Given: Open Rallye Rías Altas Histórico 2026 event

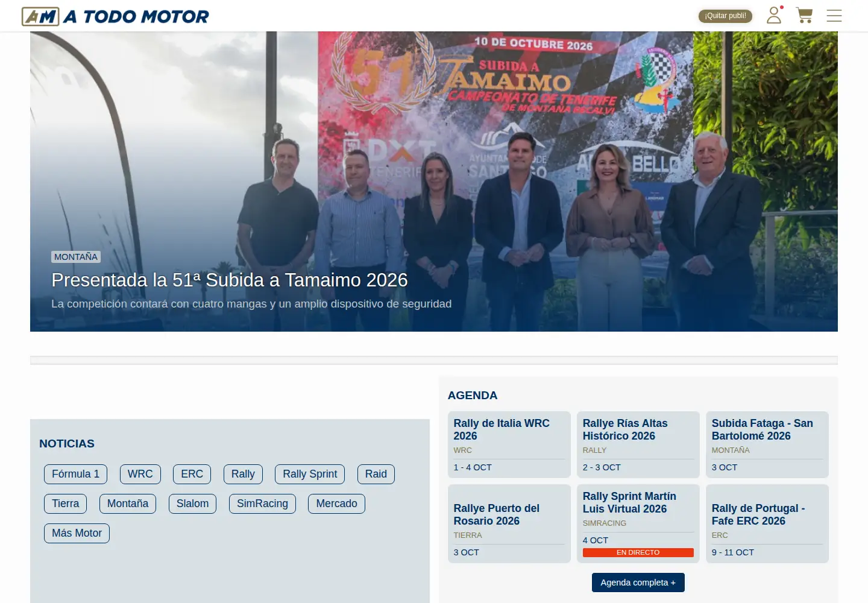Looking at the screenshot, I should tap(638, 444).
